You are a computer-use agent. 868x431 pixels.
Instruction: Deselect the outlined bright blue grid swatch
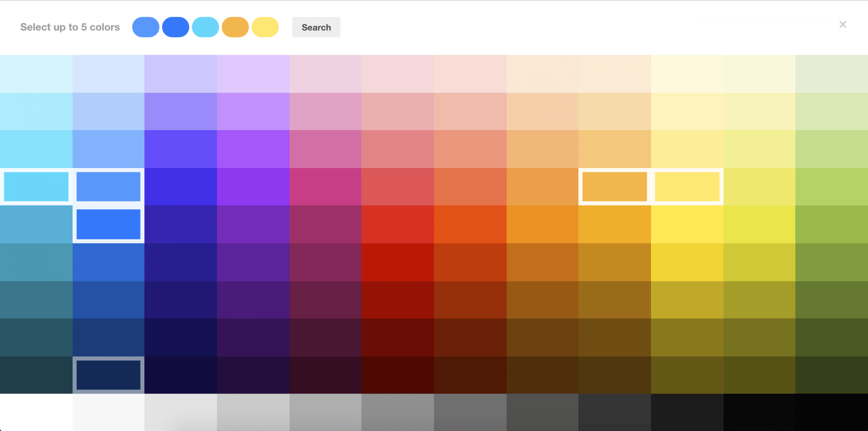click(x=108, y=224)
